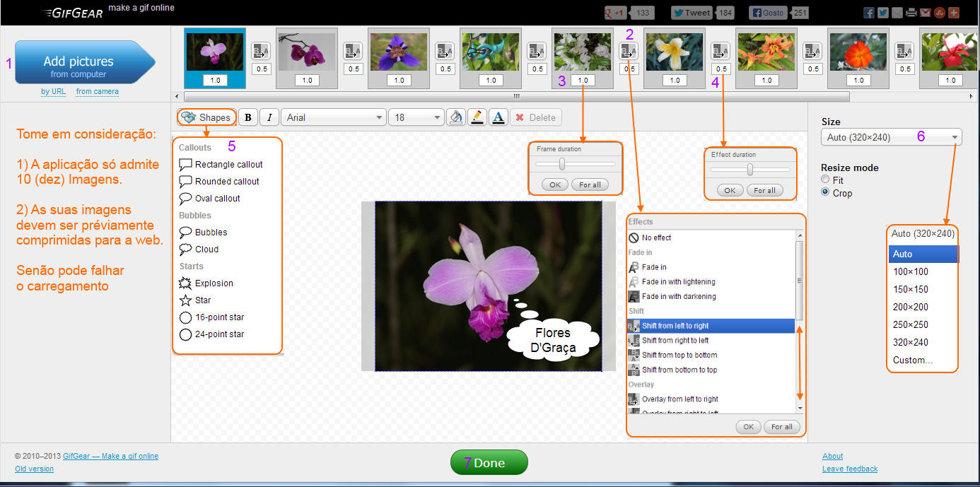Viewport: 980px width, 487px height.
Task: Open the Leave feedback link
Action: 850,469
